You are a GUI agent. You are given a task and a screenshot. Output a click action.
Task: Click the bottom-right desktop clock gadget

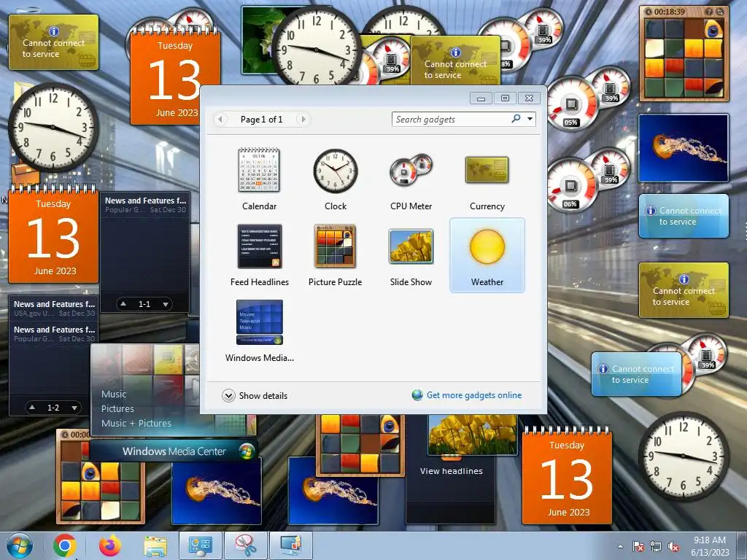click(x=683, y=456)
